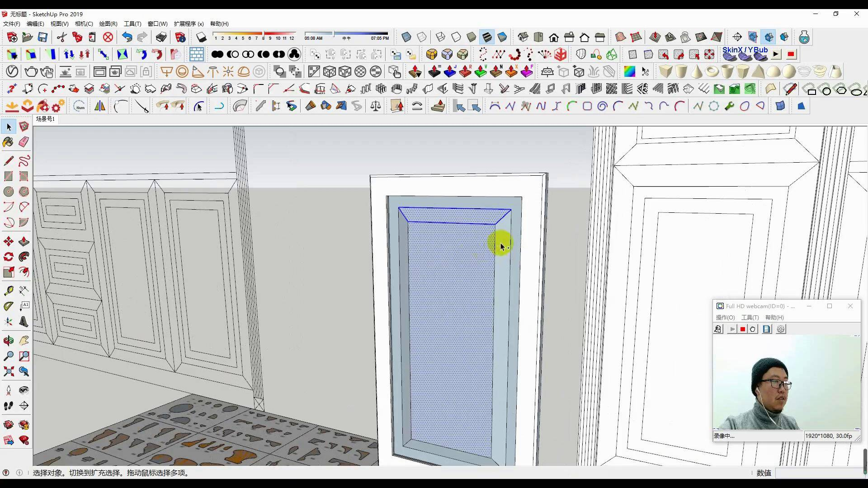Screen dimensions: 868x488
Task: Select the Tape Measure tool
Action: pyautogui.click(x=8, y=291)
